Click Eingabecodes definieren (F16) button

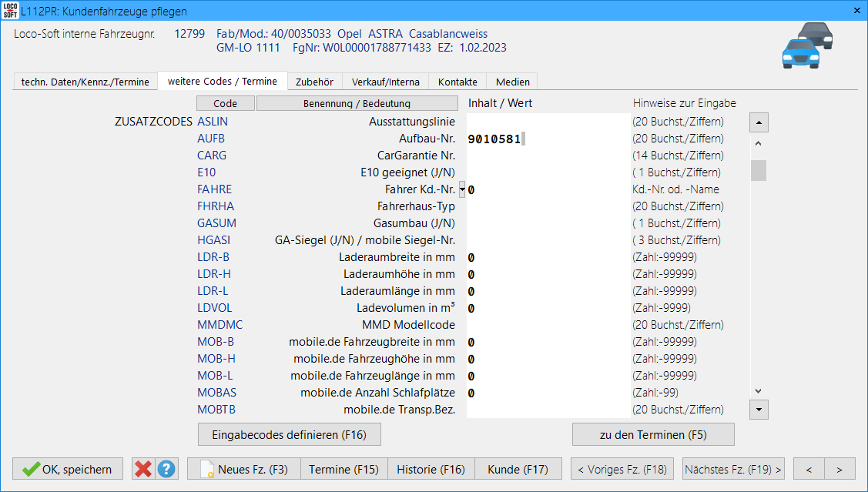click(290, 434)
